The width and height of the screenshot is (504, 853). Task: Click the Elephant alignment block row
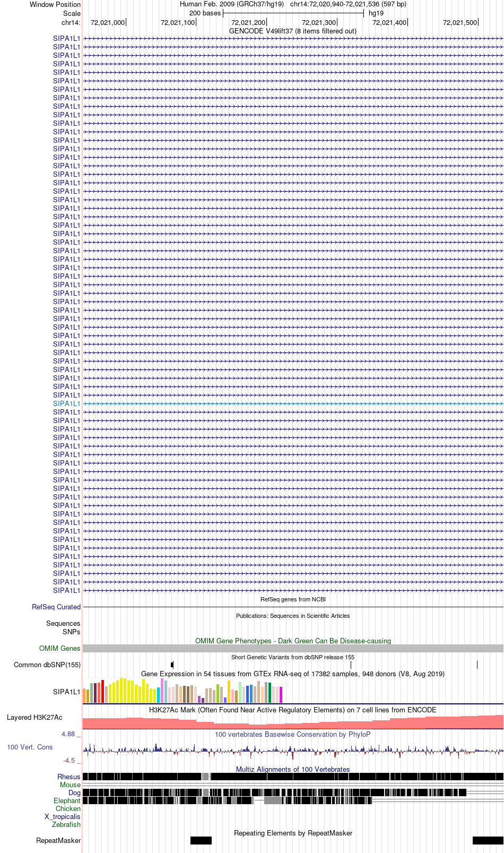[x=293, y=800]
